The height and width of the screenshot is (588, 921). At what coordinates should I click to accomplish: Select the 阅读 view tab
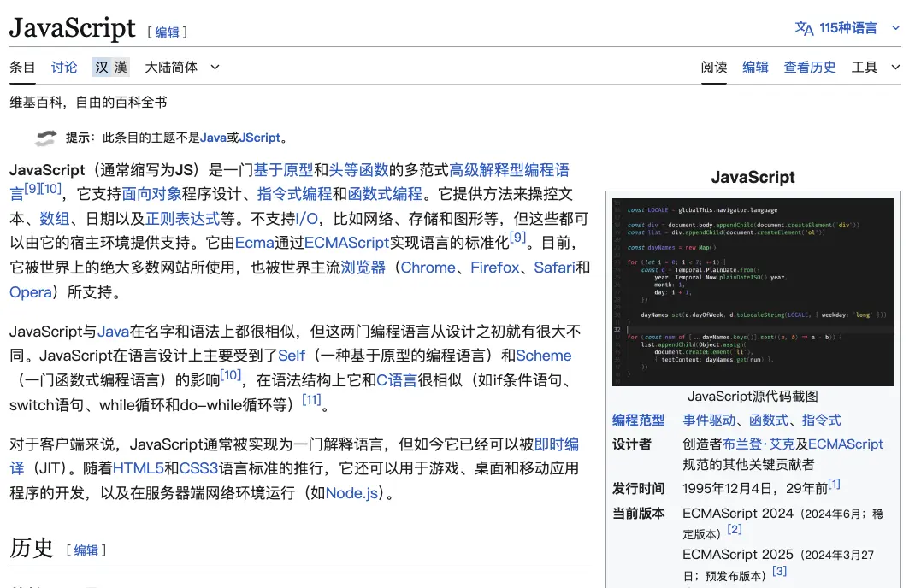coord(714,67)
